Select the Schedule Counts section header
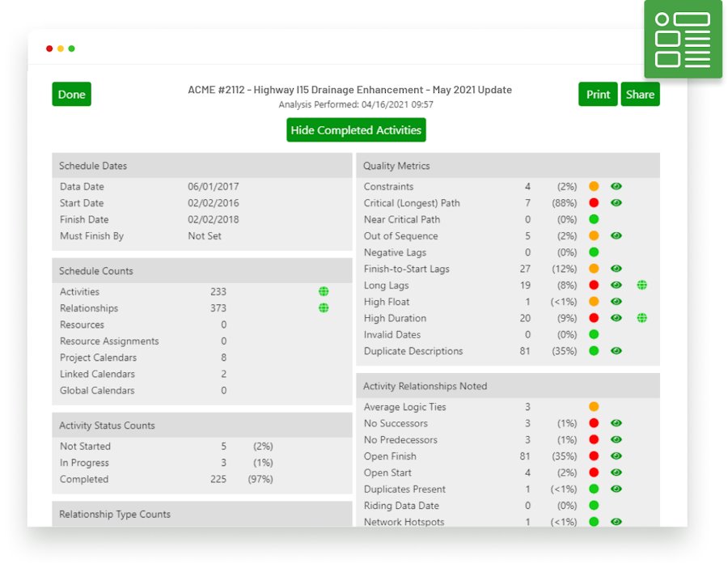Screen dimensions: 728x568 pos(201,271)
